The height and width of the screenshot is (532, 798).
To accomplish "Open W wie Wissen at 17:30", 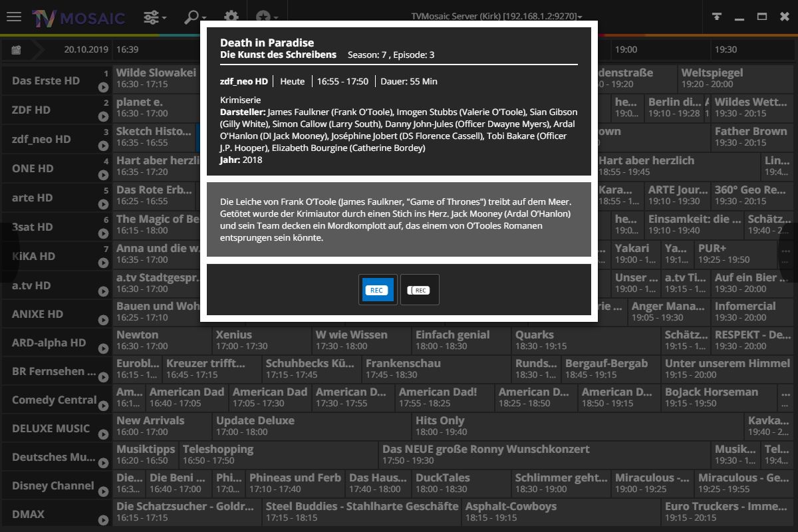I will click(x=362, y=340).
